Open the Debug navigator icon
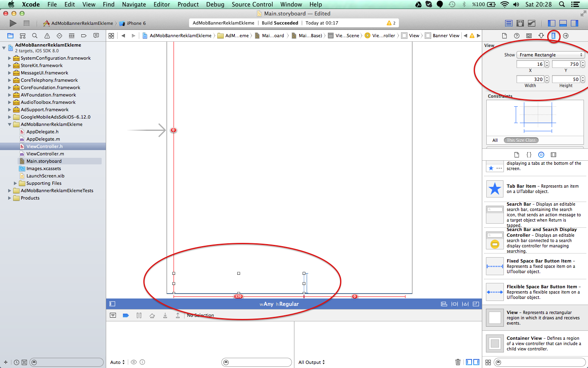The height and width of the screenshot is (368, 588). (71, 36)
